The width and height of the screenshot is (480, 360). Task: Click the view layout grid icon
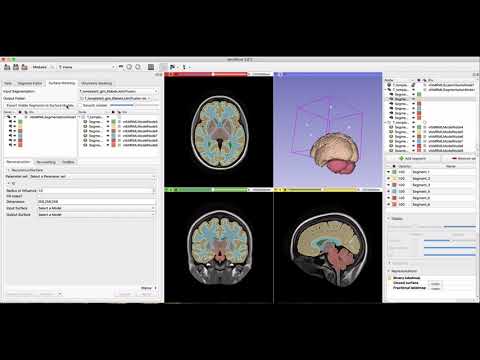click(151, 67)
